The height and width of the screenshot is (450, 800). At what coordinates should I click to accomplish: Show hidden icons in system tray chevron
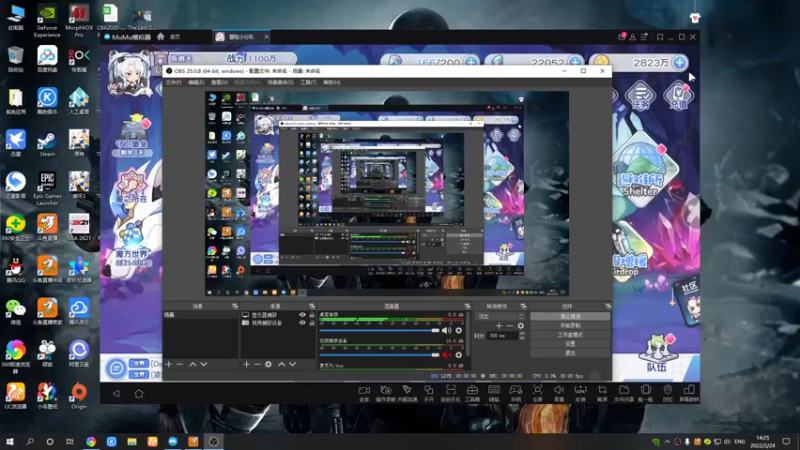tap(667, 441)
